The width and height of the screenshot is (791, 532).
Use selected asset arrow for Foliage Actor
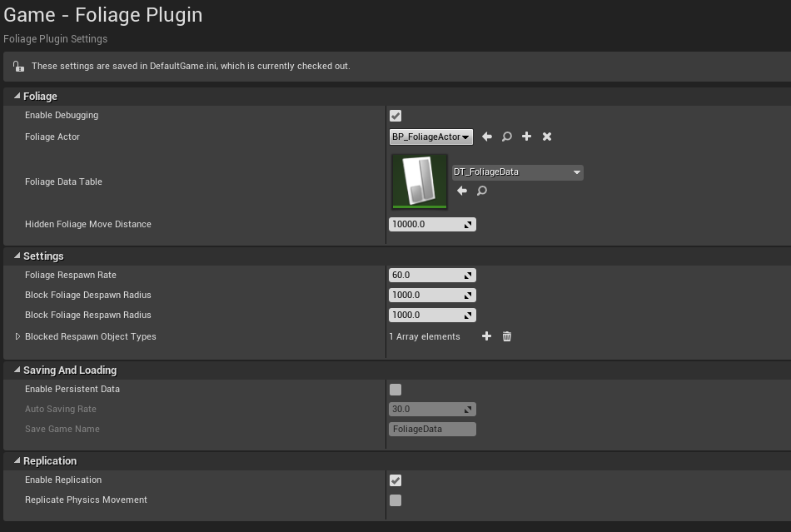(487, 137)
